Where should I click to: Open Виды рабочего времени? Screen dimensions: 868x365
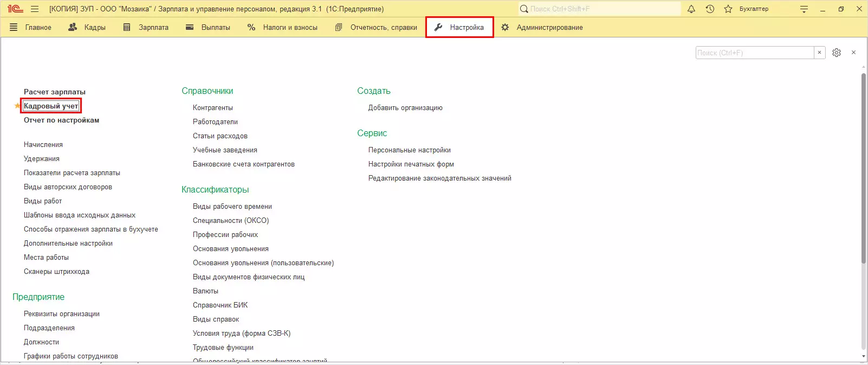click(x=232, y=206)
